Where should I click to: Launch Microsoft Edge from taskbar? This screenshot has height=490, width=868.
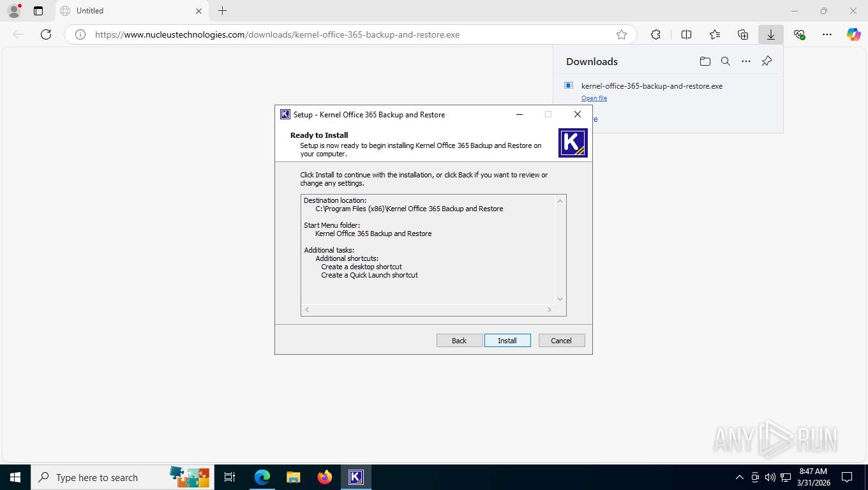[x=262, y=477]
